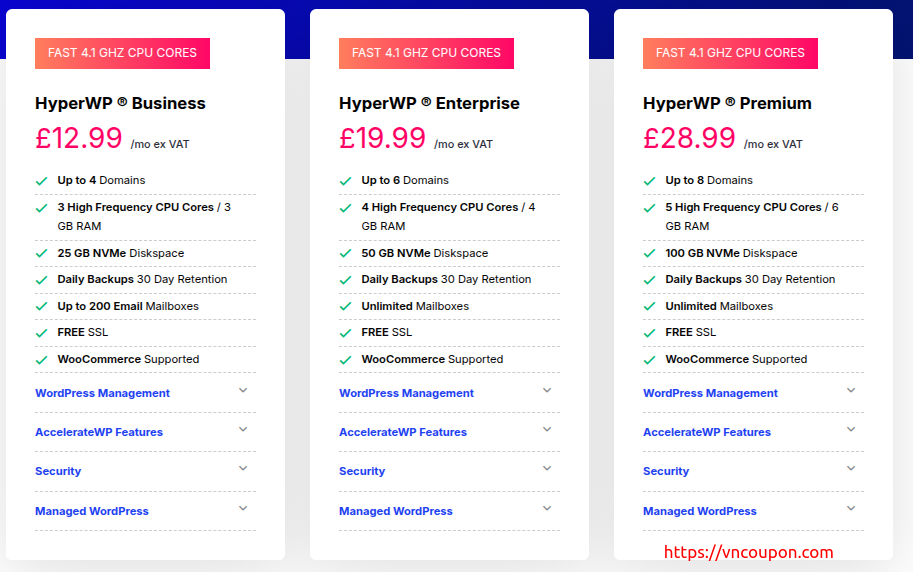
Task: Open the 'Security' link in Premium plan
Action: 666,471
